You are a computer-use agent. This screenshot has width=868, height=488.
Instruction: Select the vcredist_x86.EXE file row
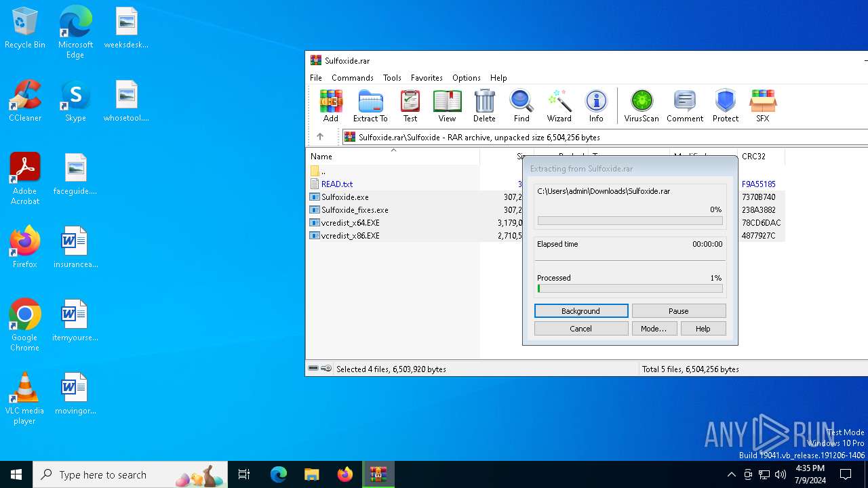click(x=546, y=236)
